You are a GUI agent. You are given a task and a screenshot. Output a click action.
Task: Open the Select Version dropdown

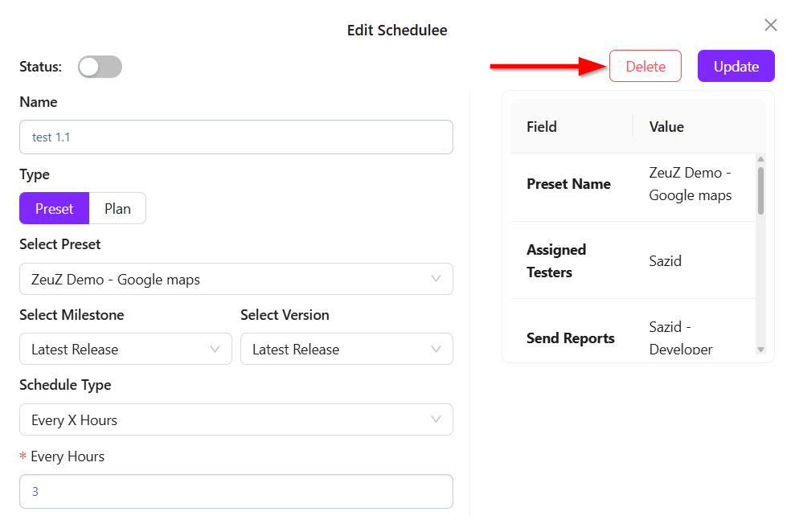coord(346,350)
